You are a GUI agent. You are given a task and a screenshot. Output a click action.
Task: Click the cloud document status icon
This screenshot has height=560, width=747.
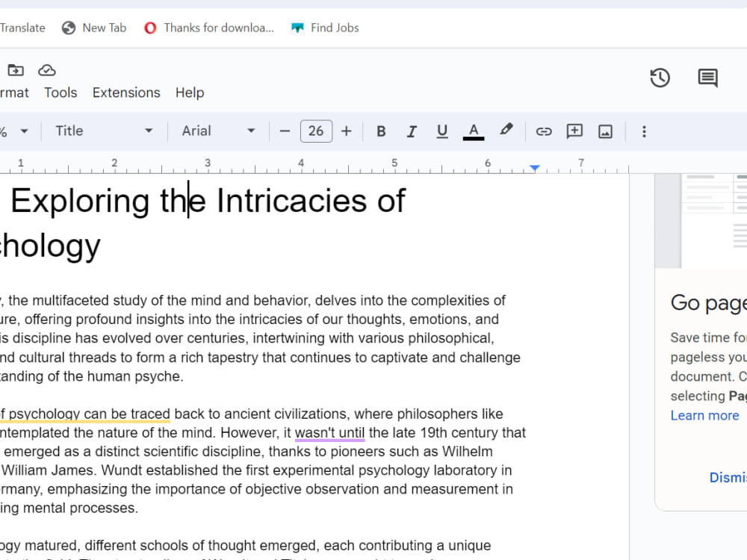tap(47, 70)
